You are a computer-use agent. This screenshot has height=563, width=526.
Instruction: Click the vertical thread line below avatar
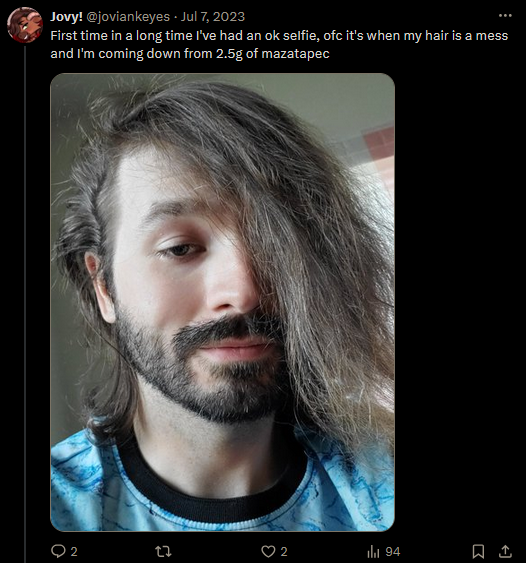[25, 303]
